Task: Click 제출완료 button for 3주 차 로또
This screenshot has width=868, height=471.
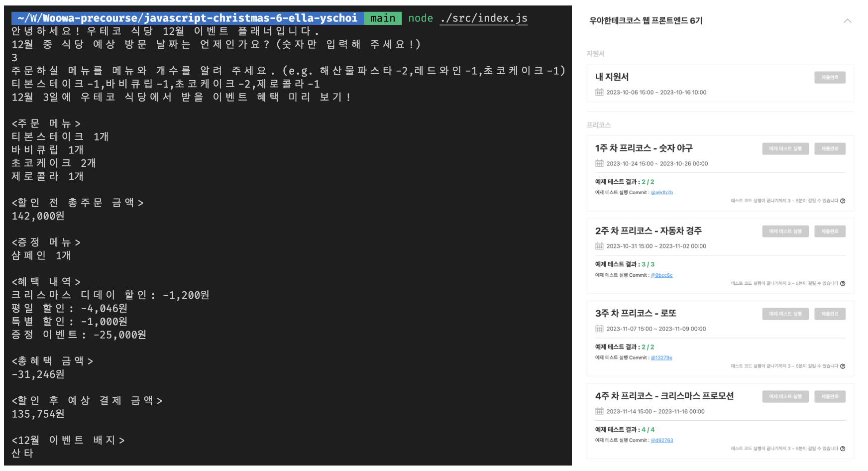Action: [x=830, y=314]
